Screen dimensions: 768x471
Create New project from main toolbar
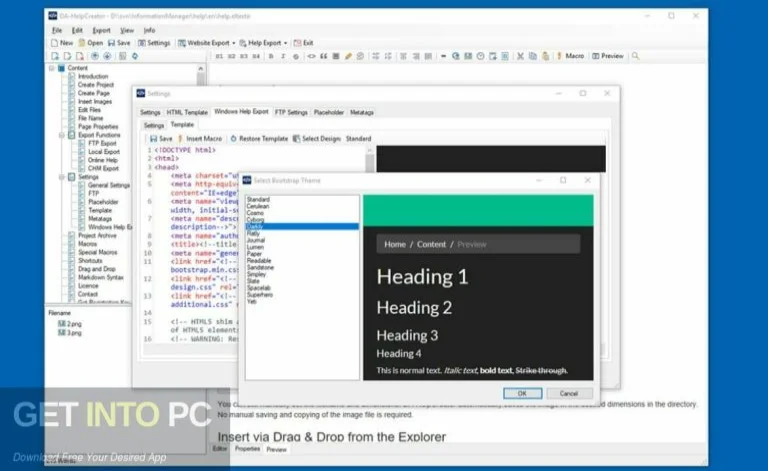[62, 43]
